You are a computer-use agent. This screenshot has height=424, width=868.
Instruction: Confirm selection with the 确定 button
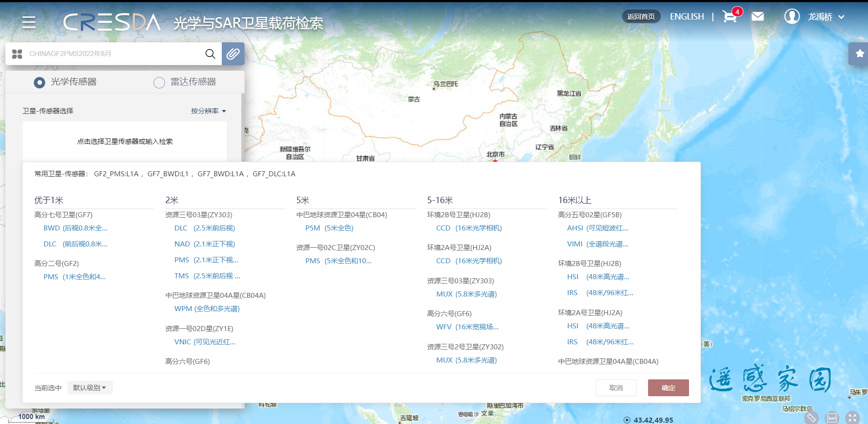coord(668,387)
